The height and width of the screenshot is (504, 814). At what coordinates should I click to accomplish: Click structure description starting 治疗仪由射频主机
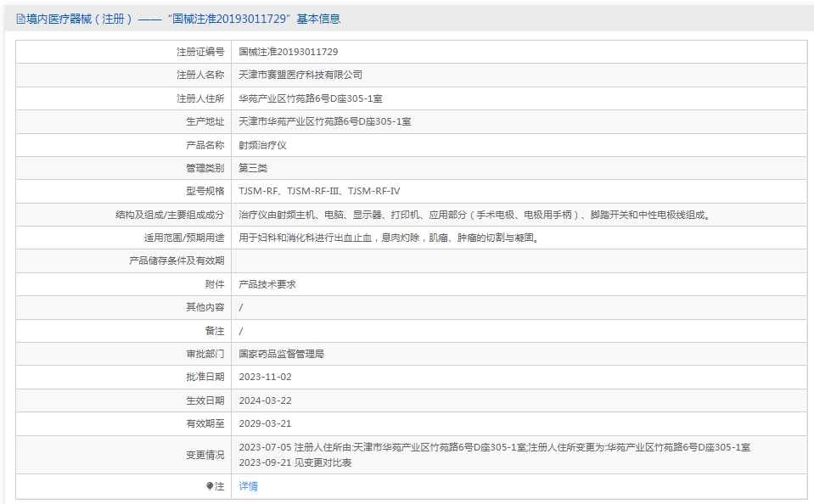click(475, 215)
